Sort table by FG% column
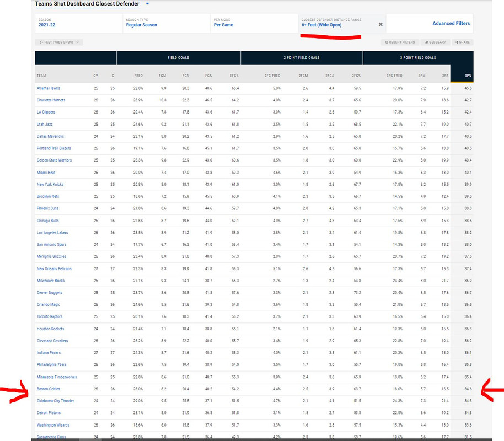The width and height of the screenshot is (504, 441). [x=208, y=76]
